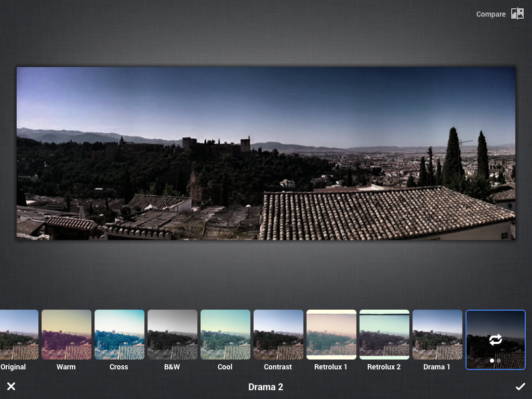
Task: Click the Drama 2 title at bottom
Action: [265, 387]
